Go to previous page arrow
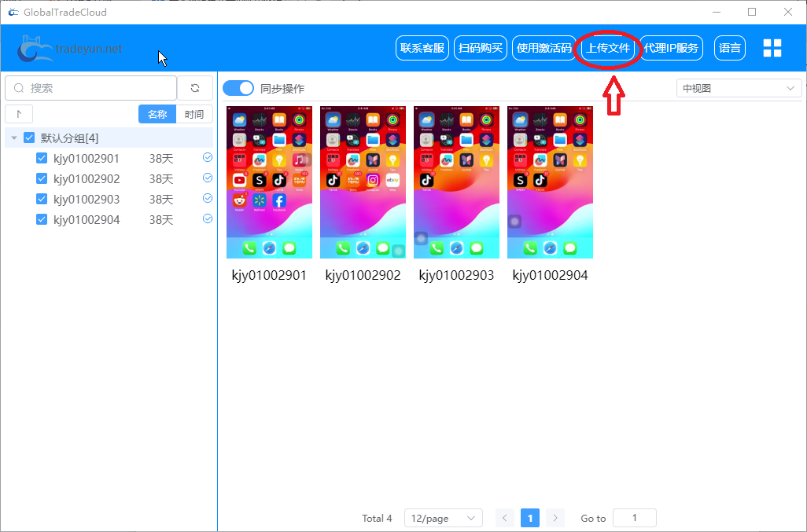 pyautogui.click(x=504, y=518)
